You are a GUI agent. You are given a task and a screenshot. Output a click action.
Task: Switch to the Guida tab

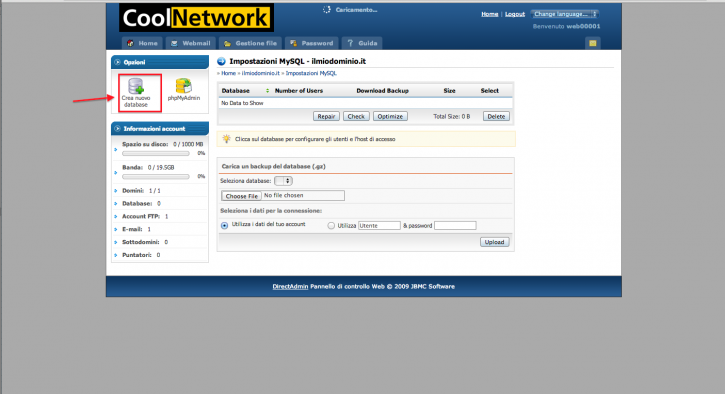point(362,43)
